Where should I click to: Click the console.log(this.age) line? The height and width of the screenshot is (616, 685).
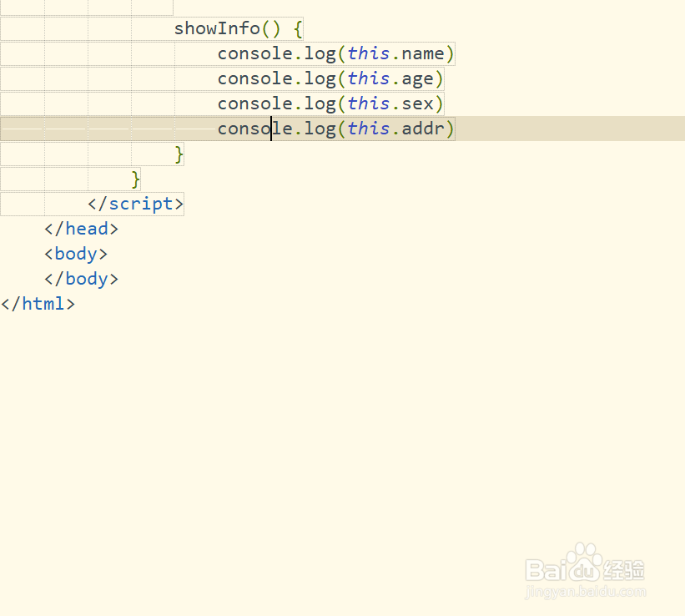(x=330, y=78)
